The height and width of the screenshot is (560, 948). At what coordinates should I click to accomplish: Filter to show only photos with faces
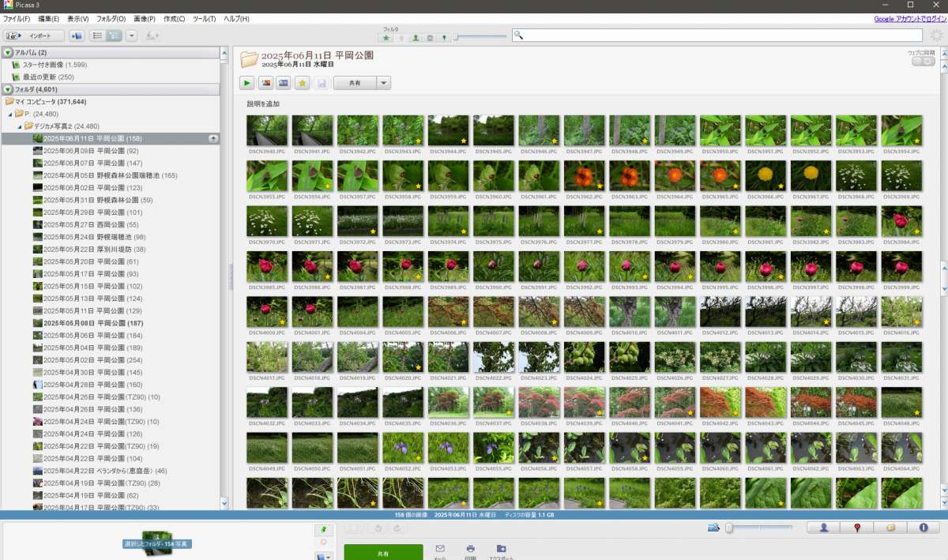pyautogui.click(x=416, y=37)
